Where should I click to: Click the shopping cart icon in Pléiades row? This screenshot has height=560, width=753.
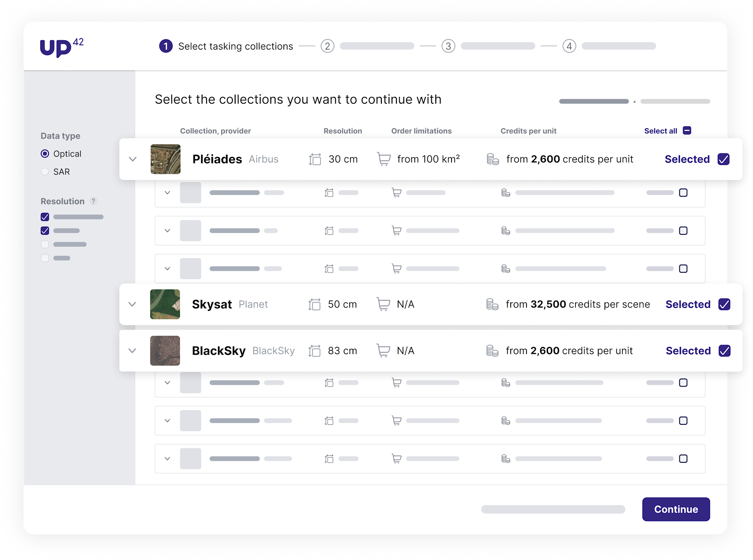pyautogui.click(x=384, y=159)
